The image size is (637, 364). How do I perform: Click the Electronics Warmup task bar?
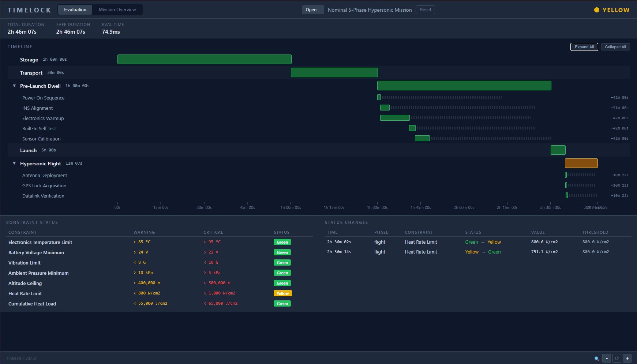395,118
